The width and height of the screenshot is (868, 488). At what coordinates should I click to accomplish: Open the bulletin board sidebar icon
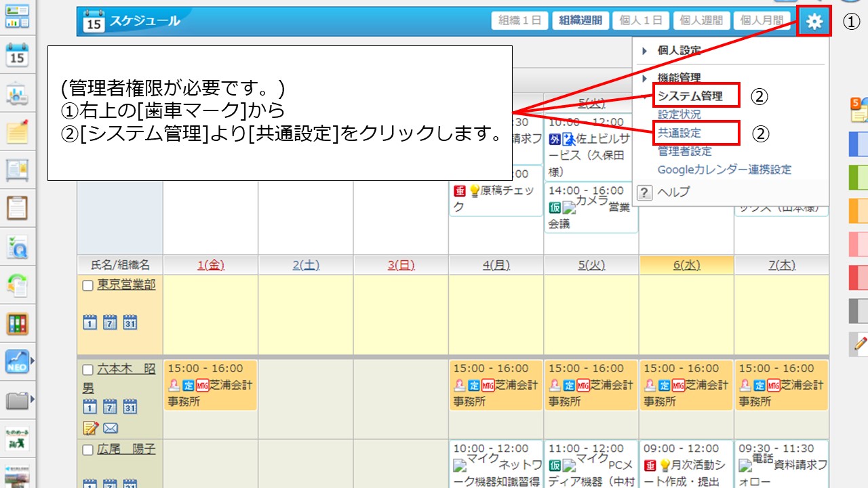(17, 170)
